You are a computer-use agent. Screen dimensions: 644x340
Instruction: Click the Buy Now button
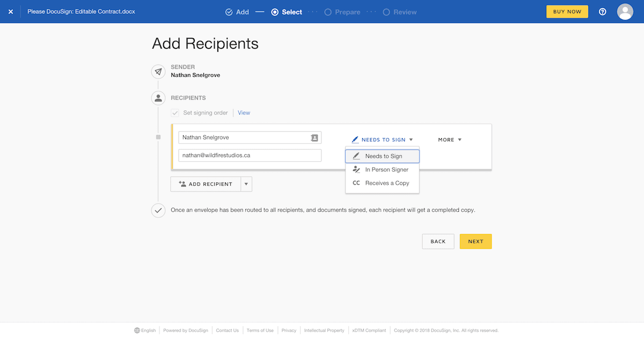(567, 12)
